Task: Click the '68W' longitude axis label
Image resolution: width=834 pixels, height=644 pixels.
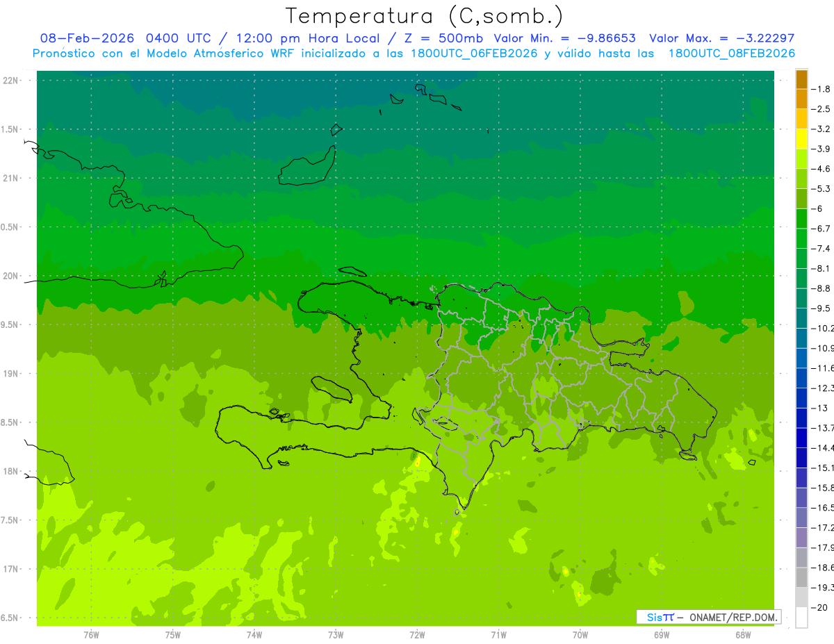Action: pos(743,634)
